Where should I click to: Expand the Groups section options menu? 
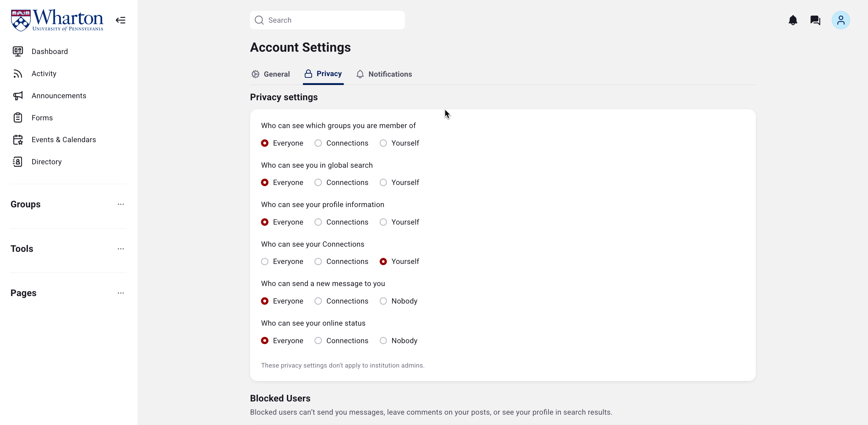[121, 204]
